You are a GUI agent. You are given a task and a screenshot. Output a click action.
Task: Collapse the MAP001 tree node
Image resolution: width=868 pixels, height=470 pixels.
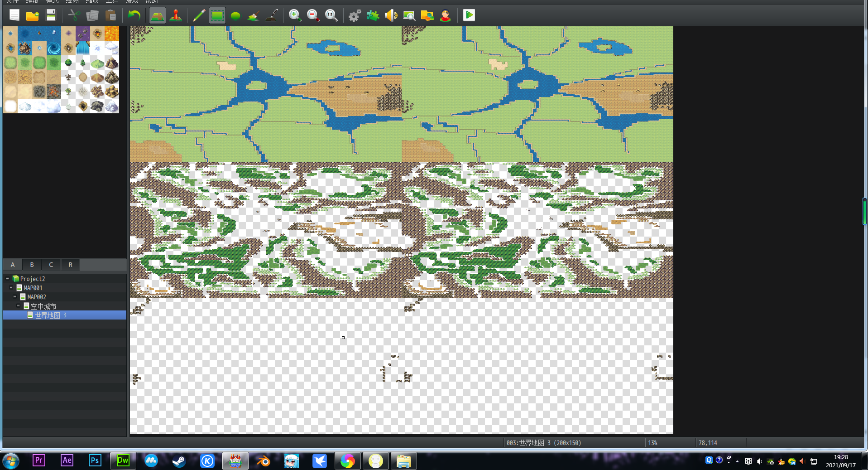tap(11, 287)
